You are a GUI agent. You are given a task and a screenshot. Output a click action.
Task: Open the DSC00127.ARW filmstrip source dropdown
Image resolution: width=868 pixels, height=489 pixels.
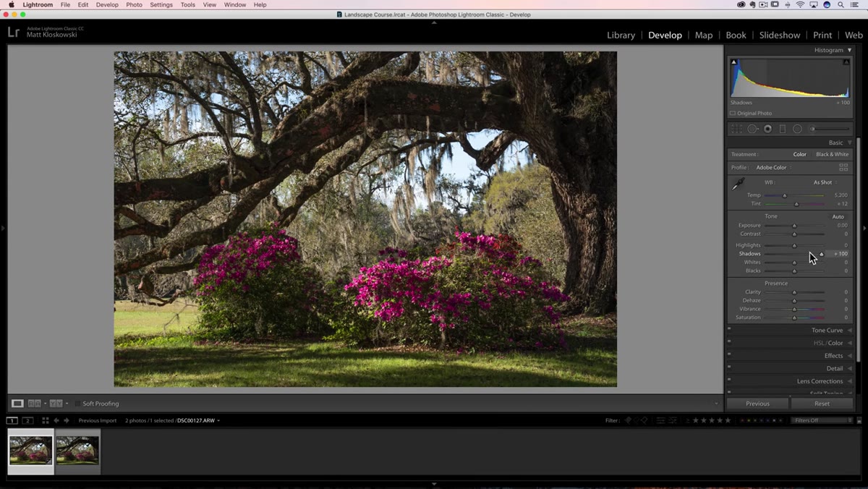pyautogui.click(x=198, y=420)
